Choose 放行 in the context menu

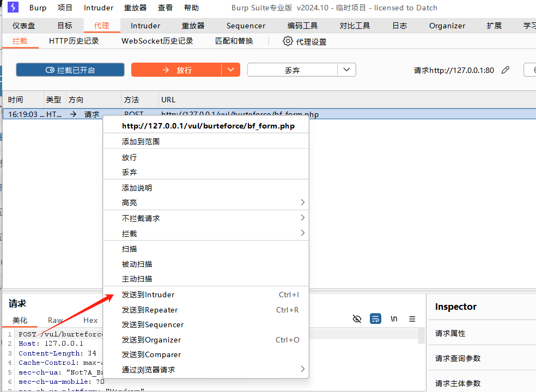206,157
